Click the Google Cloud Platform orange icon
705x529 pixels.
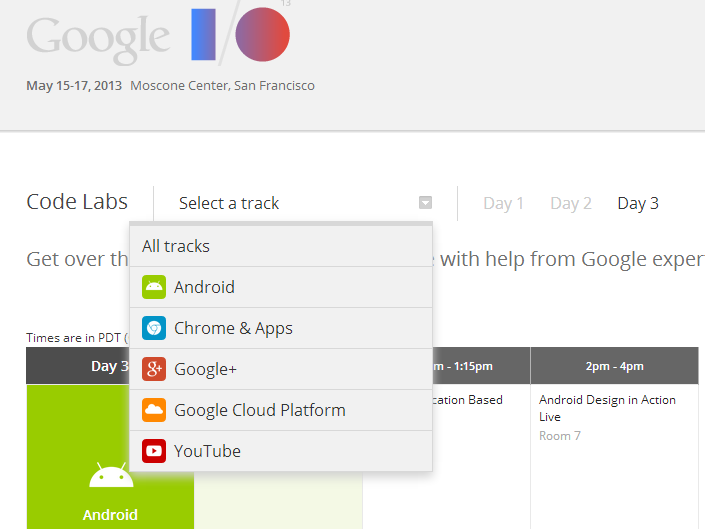point(154,410)
